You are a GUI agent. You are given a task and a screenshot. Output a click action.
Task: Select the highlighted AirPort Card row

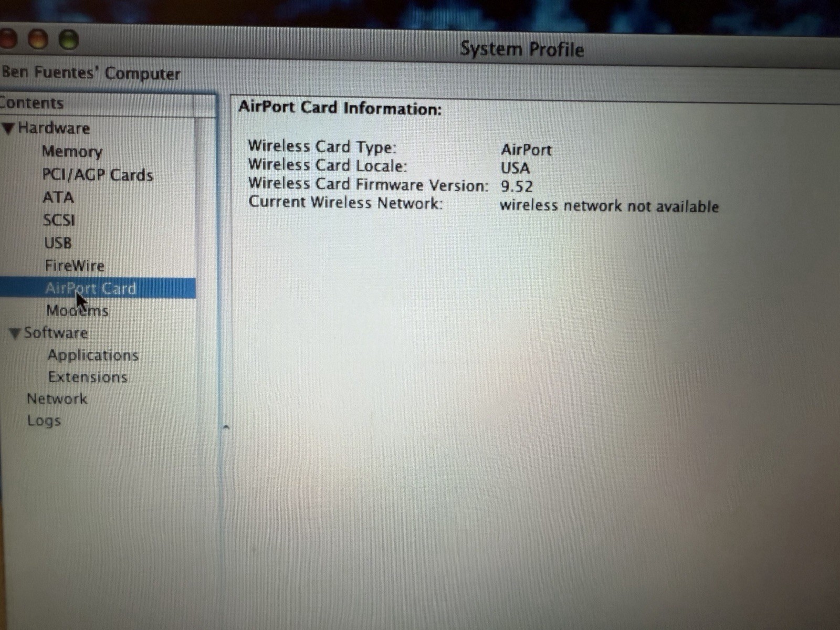click(x=98, y=289)
